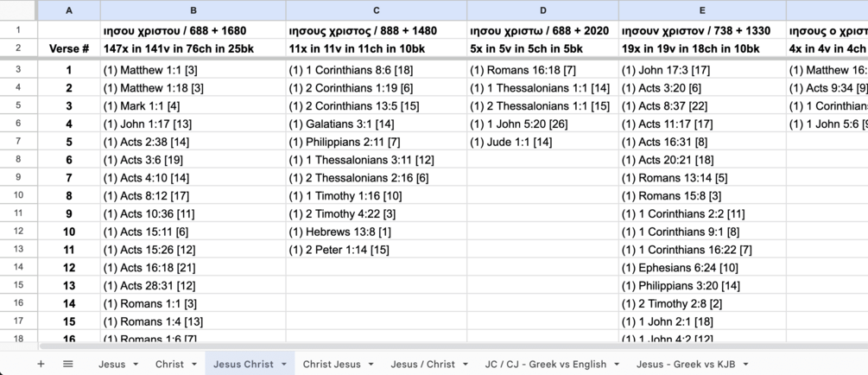Switch to the Jesus sheet tab

111,365
